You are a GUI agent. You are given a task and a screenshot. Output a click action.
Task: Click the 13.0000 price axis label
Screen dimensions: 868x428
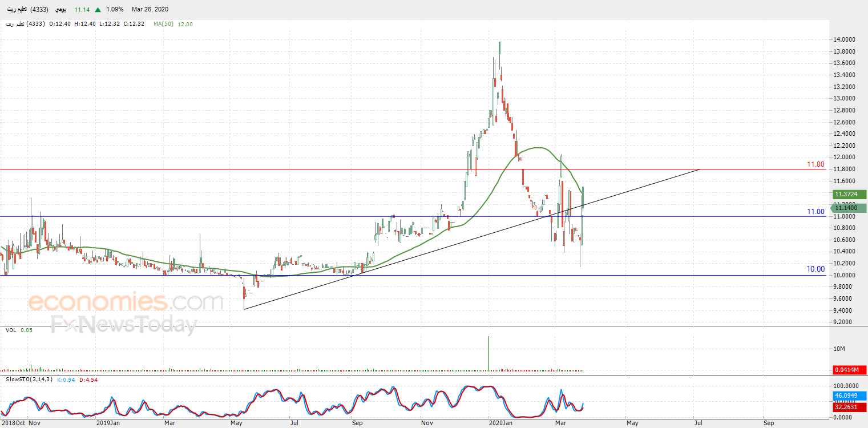click(846, 98)
